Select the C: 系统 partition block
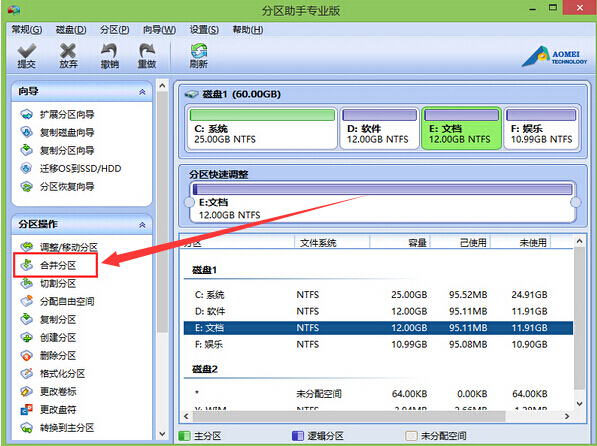The height and width of the screenshot is (446, 597). pos(262,128)
